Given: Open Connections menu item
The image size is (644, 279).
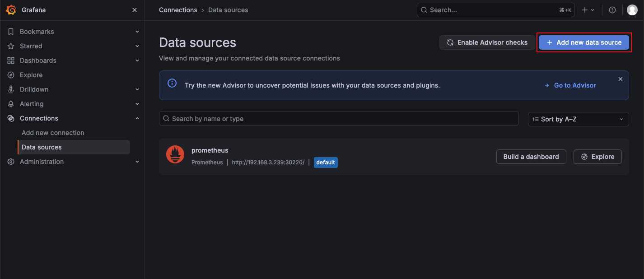Looking at the screenshot, I should 39,118.
